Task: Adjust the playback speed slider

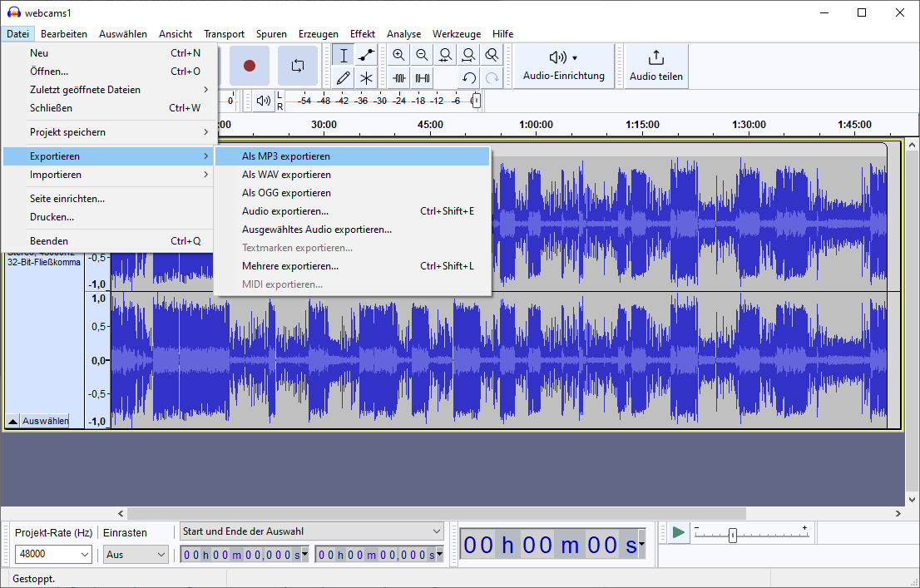Action: tap(733, 536)
